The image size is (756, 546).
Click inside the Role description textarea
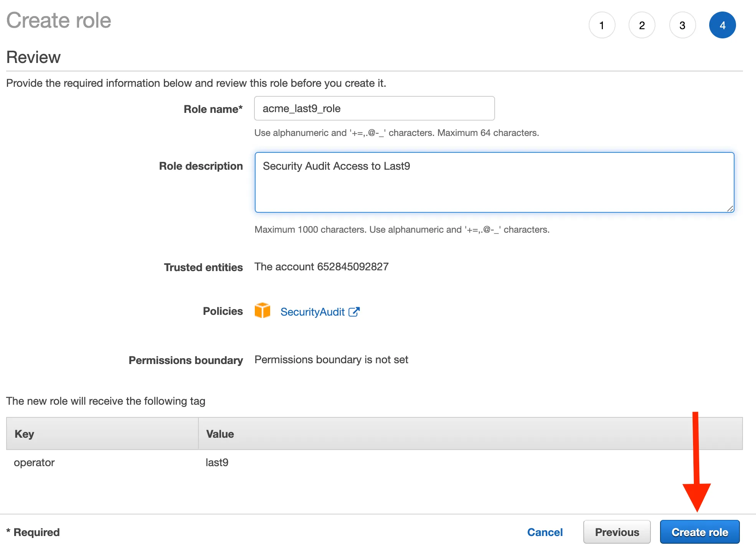coord(494,182)
